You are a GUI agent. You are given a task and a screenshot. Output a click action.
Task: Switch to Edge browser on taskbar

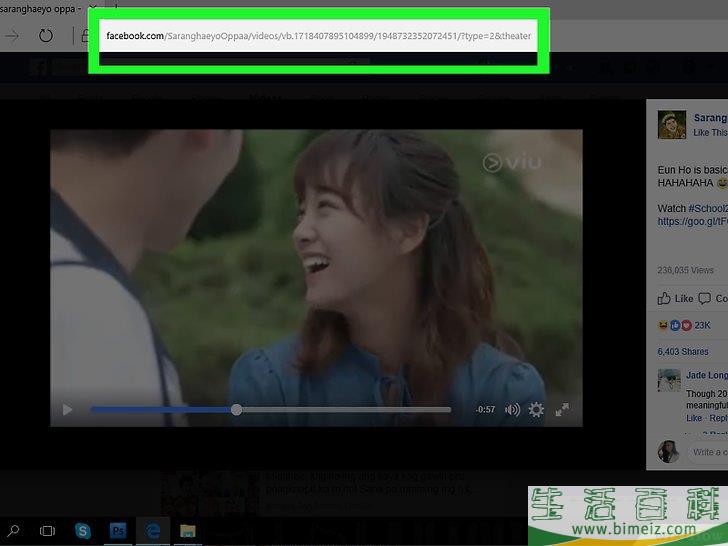[153, 530]
